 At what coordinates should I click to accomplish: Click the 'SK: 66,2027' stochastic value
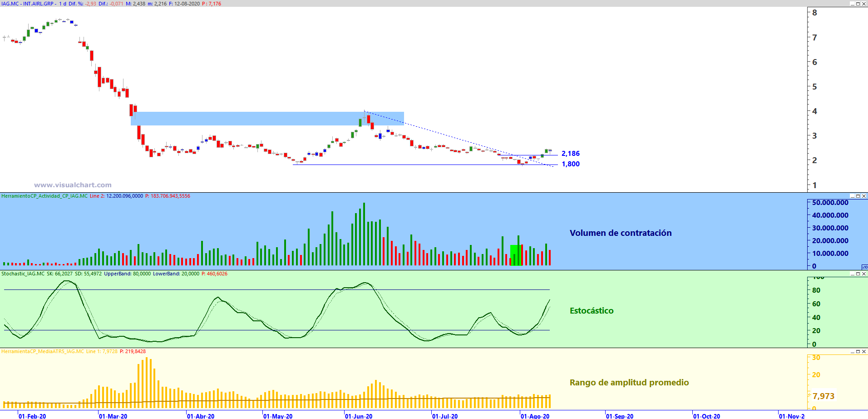[59, 274]
